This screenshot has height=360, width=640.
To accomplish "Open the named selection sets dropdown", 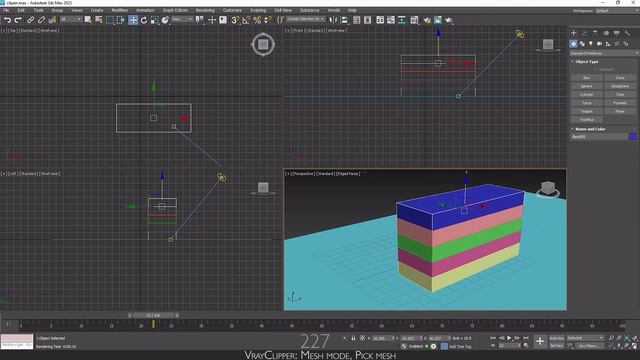I will tap(306, 20).
